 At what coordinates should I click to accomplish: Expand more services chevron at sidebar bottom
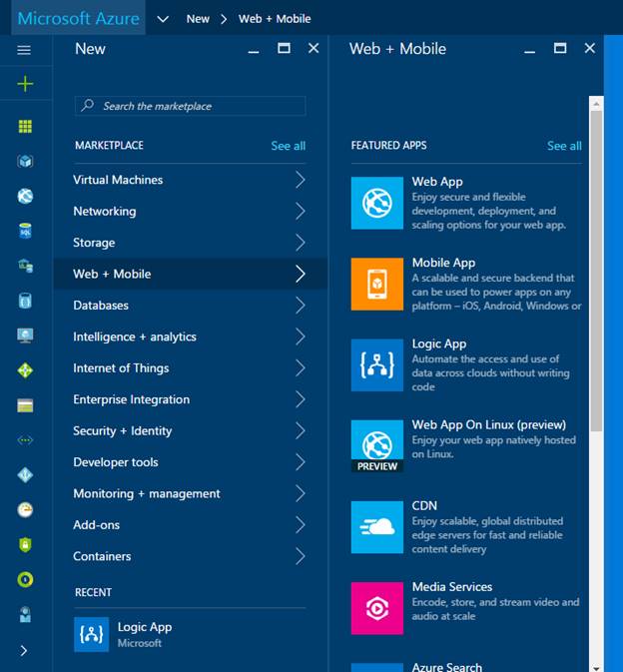click(24, 651)
